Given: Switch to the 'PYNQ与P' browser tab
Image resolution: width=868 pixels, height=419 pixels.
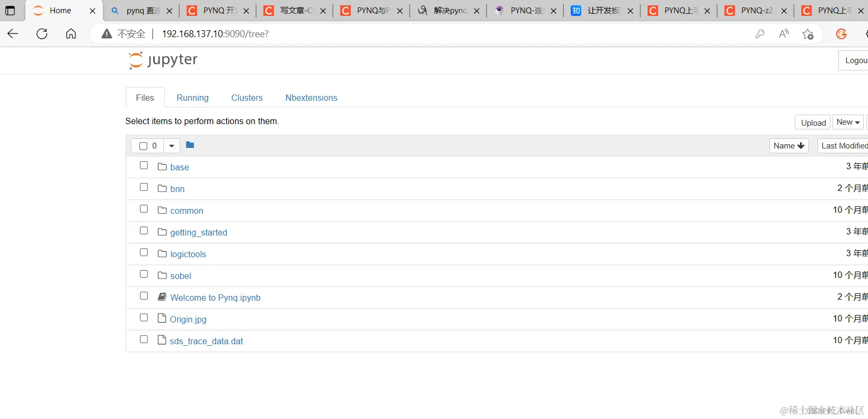Looking at the screenshot, I should pos(373,11).
